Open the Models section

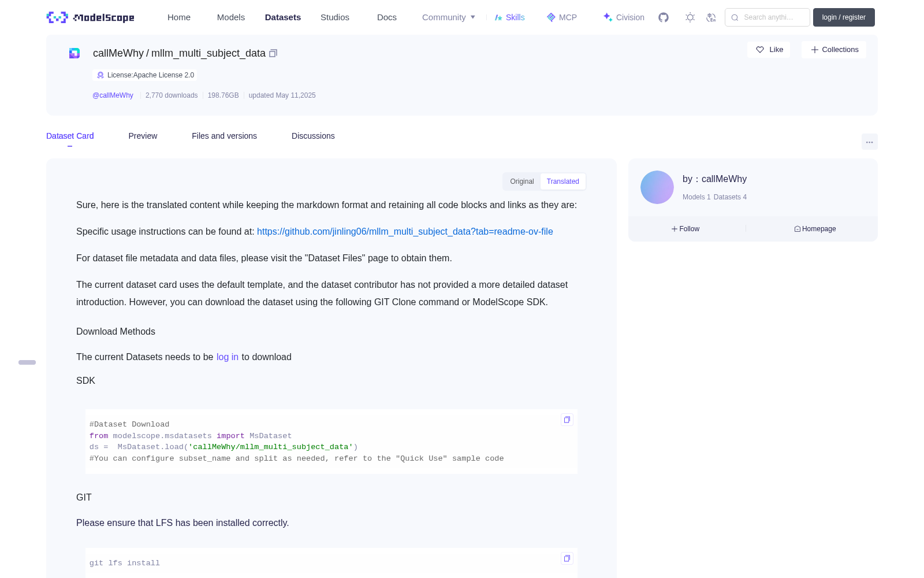[x=231, y=17]
